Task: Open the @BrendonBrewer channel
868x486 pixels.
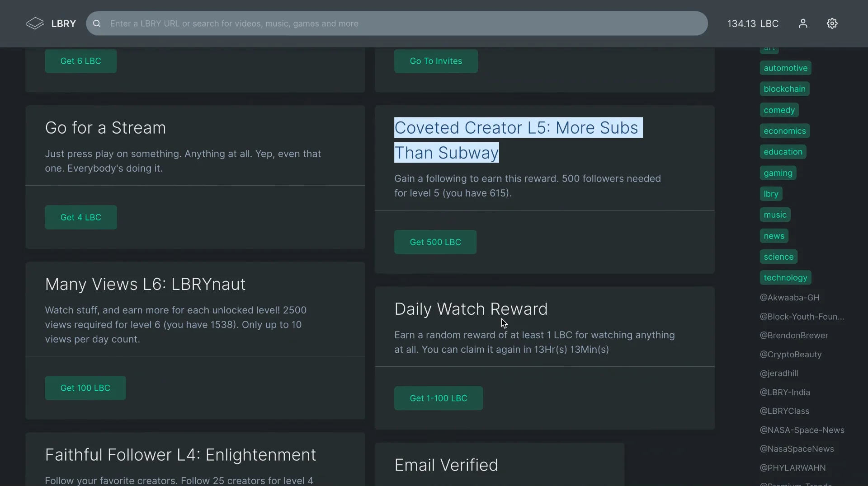Action: tap(794, 336)
